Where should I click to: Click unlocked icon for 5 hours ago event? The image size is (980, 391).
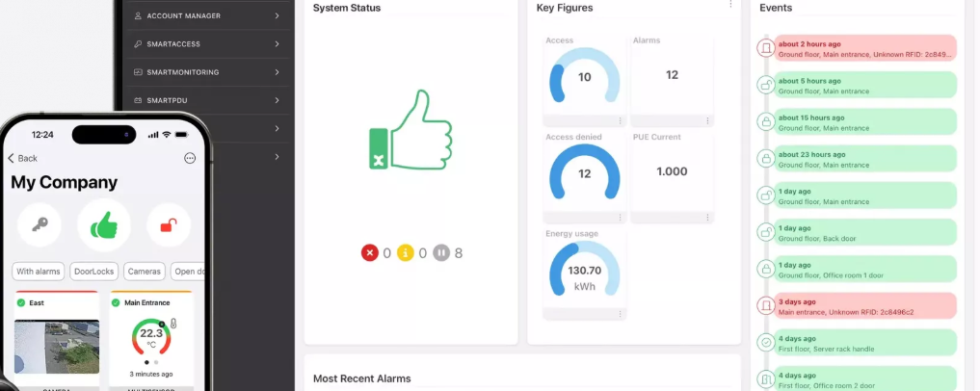(766, 85)
